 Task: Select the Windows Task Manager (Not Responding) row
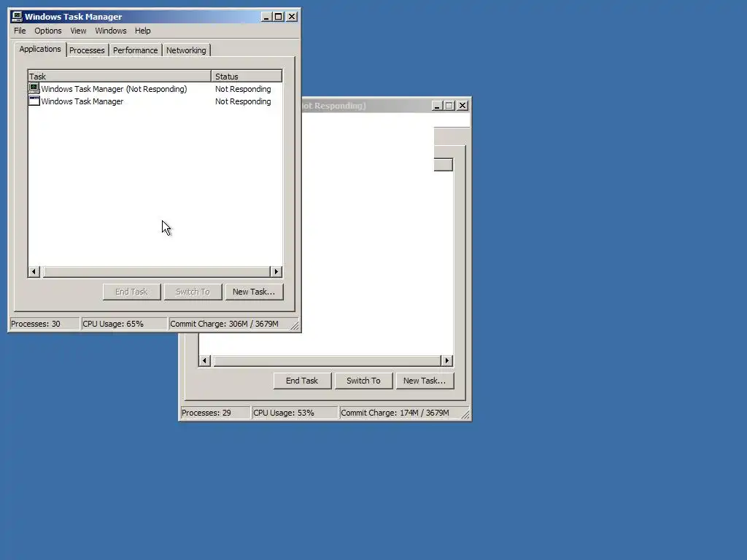155,89
